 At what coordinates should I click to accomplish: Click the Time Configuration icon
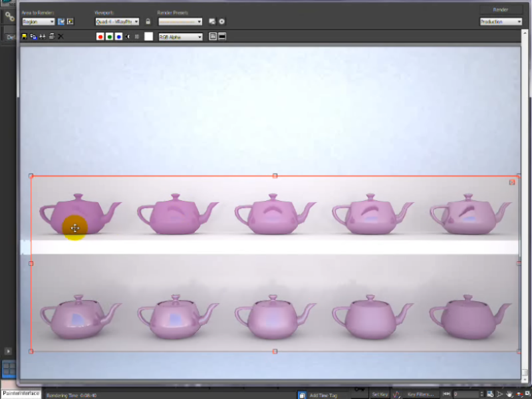coord(490,394)
